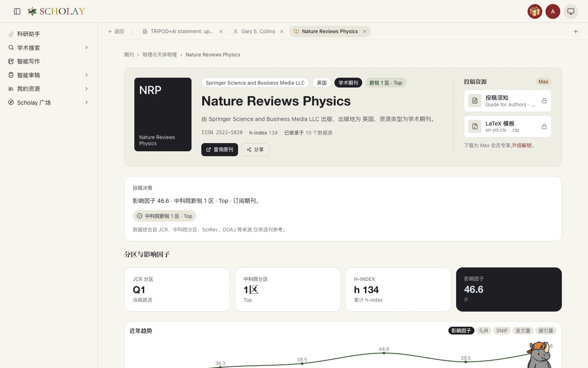
Task: Click the 物理与天体物理 breadcrumb link
Action: coord(160,55)
